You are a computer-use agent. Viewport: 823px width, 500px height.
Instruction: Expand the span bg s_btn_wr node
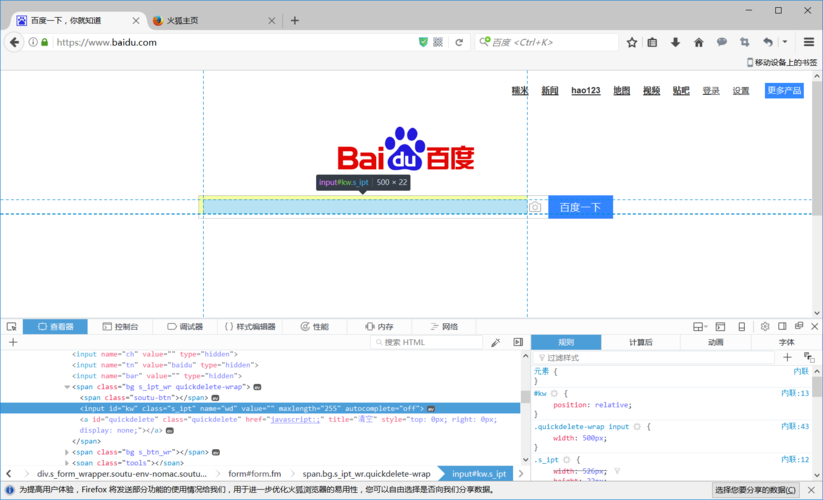coord(67,452)
